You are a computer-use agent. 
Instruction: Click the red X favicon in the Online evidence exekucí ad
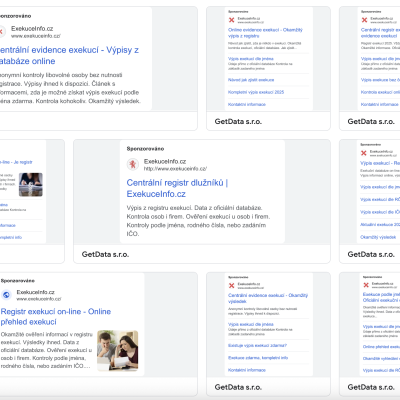tap(231, 20)
